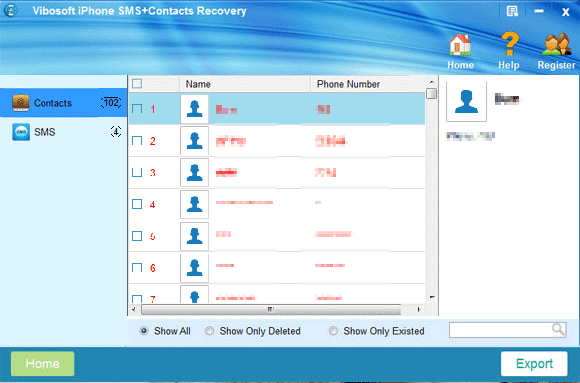This screenshot has width=580, height=383.
Task: Select the Contacts category in sidebar
Action: click(x=63, y=103)
